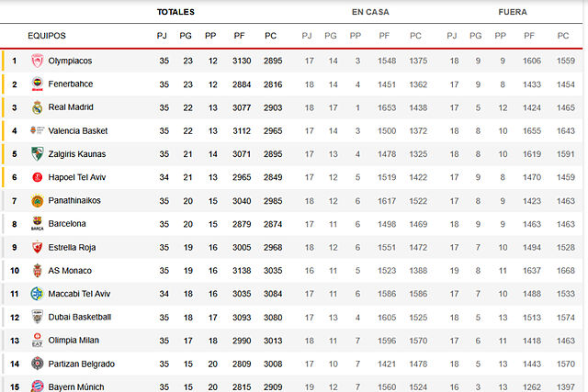
Task: Open the Dubai Basketball team link
Action: pyautogui.click(x=80, y=317)
